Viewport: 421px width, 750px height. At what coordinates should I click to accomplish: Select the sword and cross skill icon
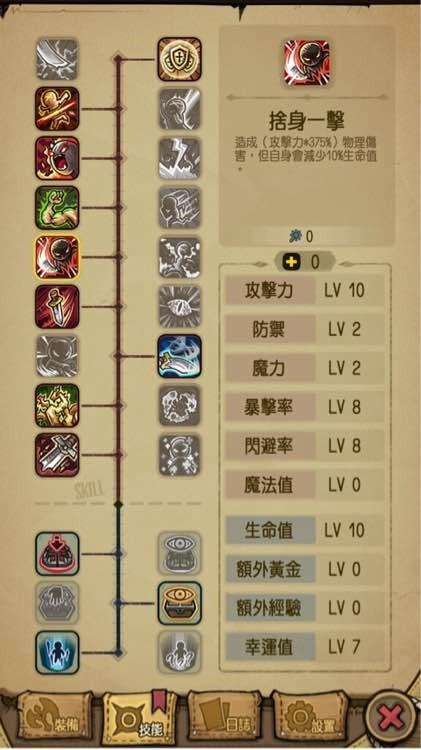click(x=57, y=455)
